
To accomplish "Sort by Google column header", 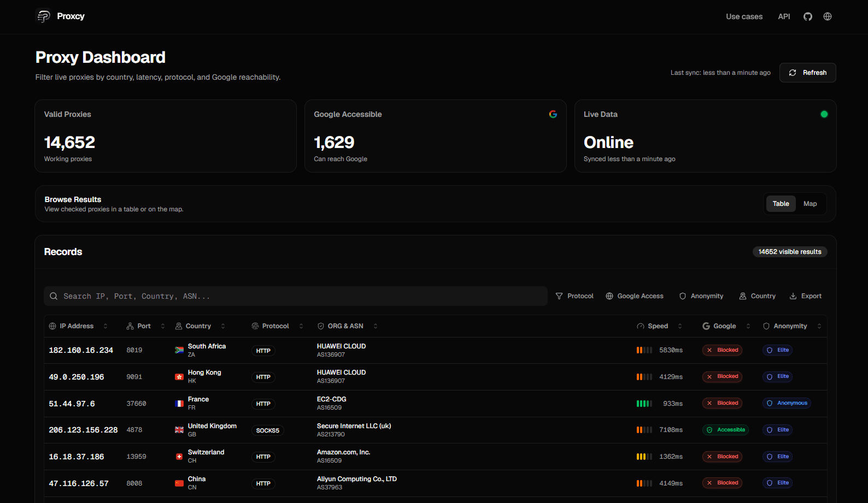I will click(726, 326).
